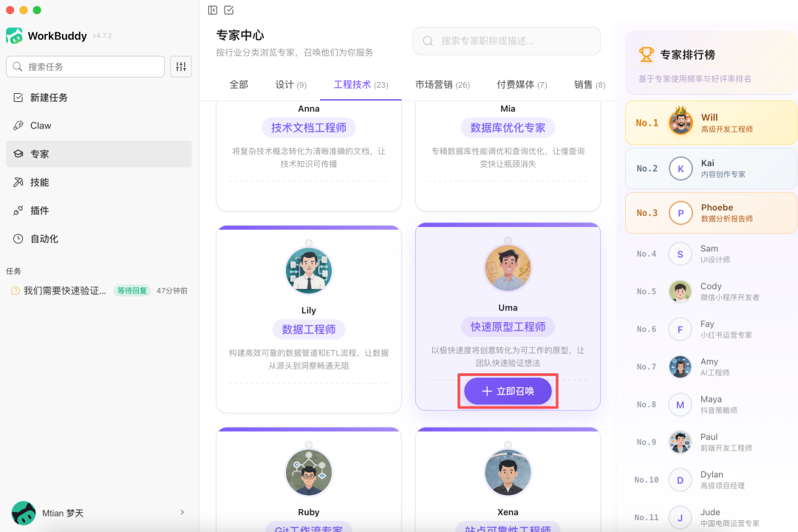Image resolution: width=798 pixels, height=532 pixels.
Task: Click the trophy icon in rankings
Action: click(647, 55)
